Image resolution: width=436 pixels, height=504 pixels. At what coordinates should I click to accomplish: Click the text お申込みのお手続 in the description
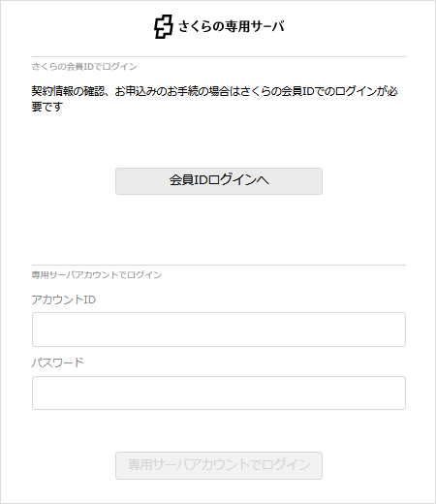(157, 91)
